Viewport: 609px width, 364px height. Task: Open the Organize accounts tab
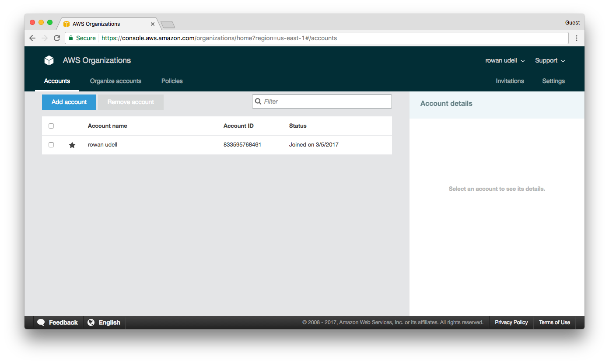pos(115,81)
